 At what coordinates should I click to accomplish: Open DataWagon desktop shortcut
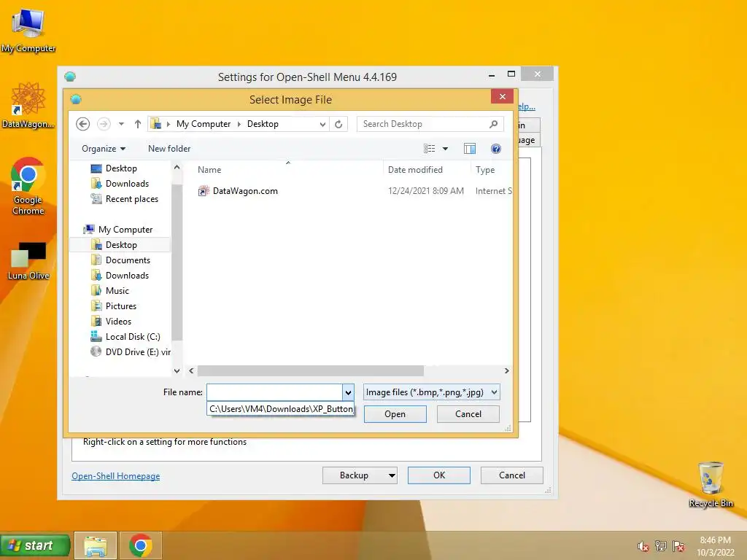point(28,105)
